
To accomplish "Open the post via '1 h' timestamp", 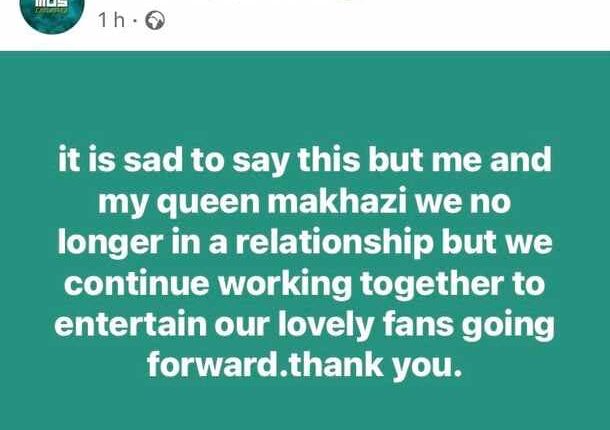I will (111, 21).
